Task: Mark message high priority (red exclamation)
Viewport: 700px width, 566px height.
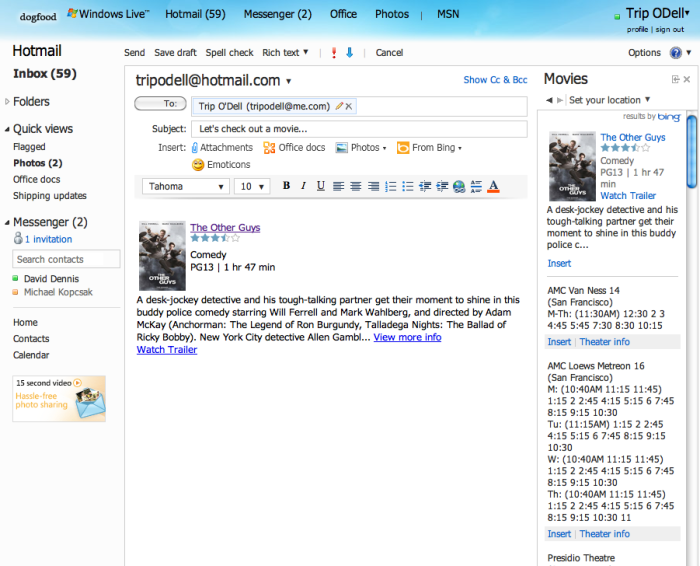Action: (333, 53)
